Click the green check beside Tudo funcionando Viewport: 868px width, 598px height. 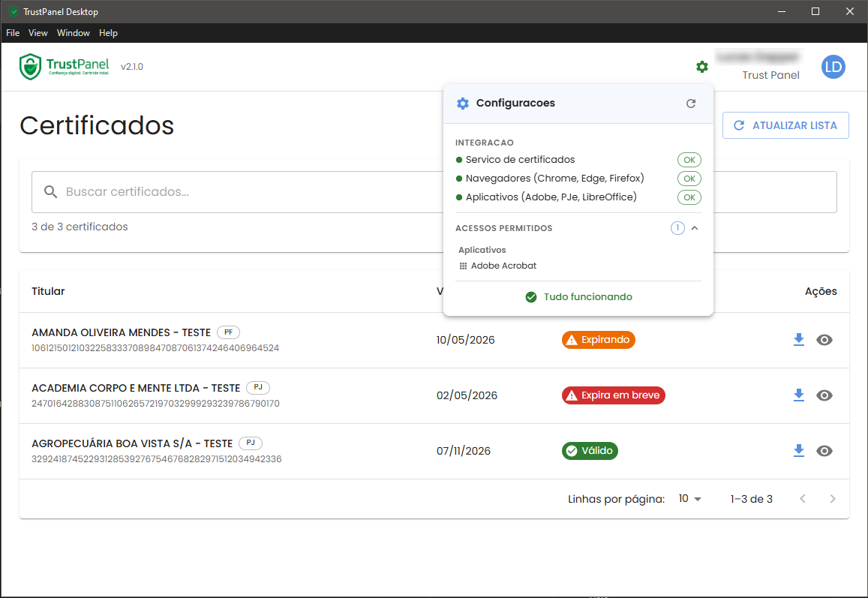coord(531,297)
